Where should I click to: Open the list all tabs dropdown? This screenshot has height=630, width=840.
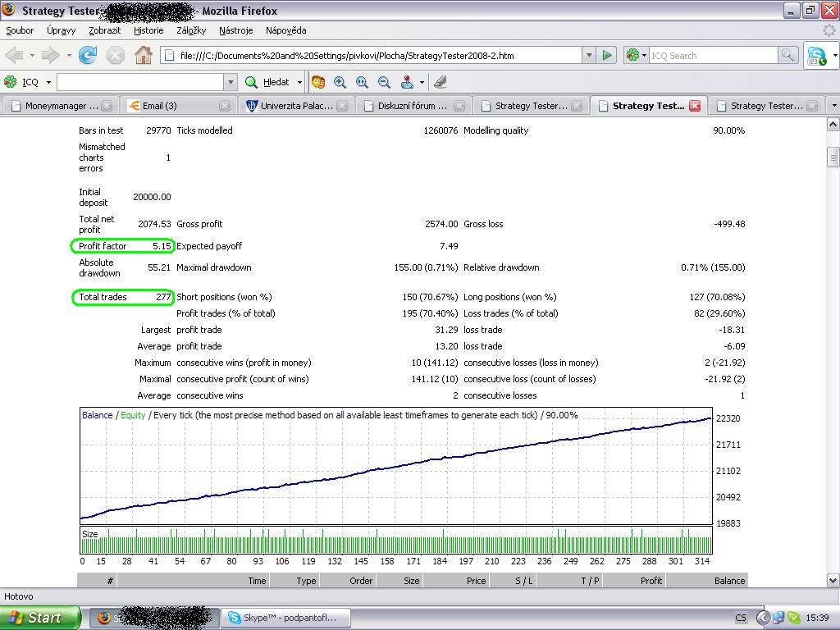click(833, 106)
